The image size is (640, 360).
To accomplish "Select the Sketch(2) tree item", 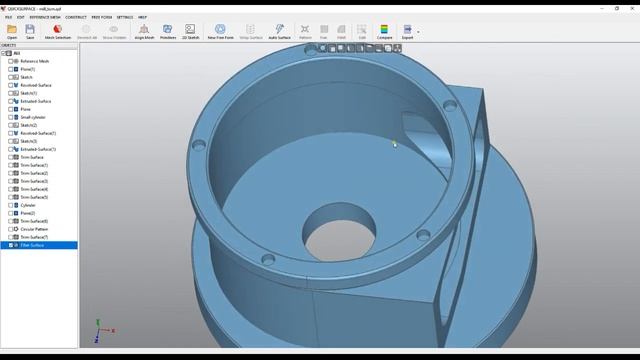I will click(29, 125).
